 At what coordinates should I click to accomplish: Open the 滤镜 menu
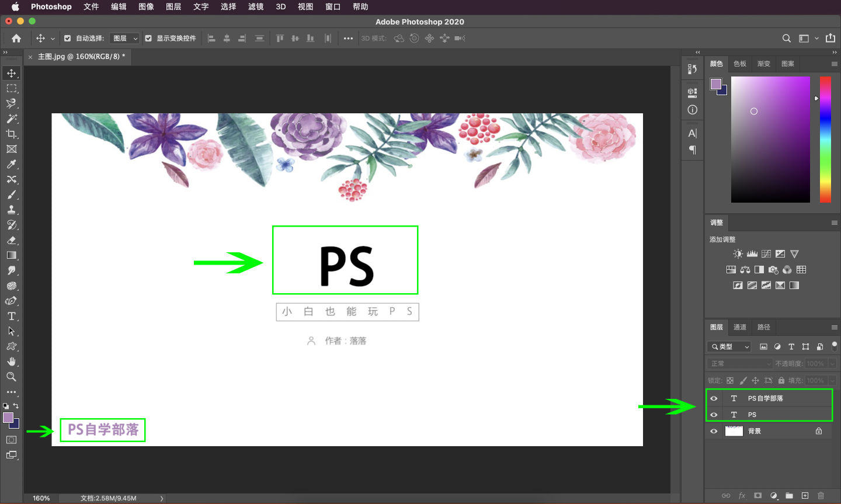[256, 6]
